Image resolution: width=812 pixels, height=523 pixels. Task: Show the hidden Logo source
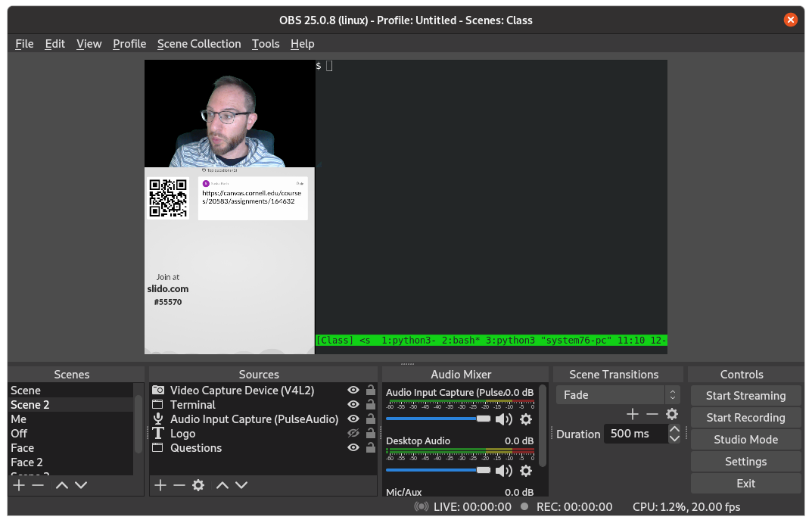click(x=353, y=434)
